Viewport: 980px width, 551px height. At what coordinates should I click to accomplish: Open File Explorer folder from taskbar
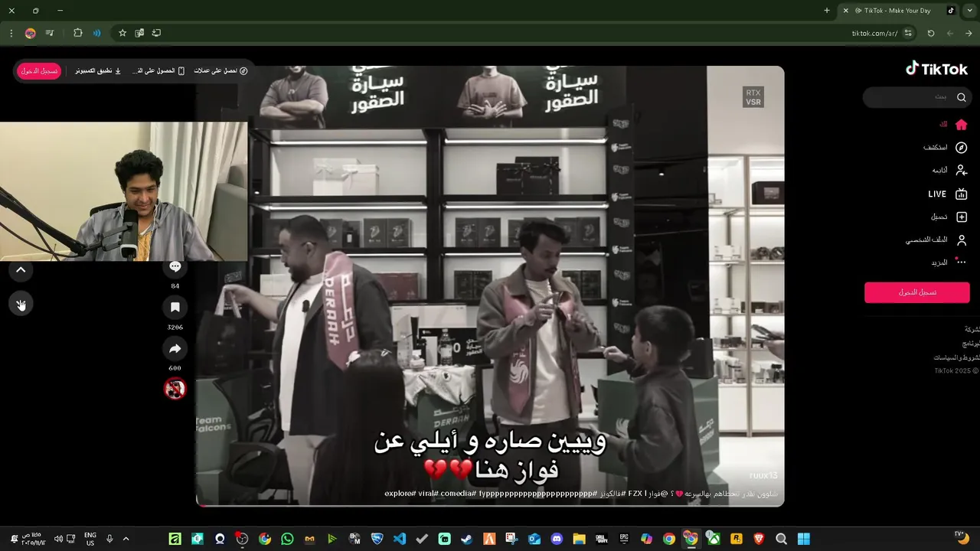[x=579, y=539]
